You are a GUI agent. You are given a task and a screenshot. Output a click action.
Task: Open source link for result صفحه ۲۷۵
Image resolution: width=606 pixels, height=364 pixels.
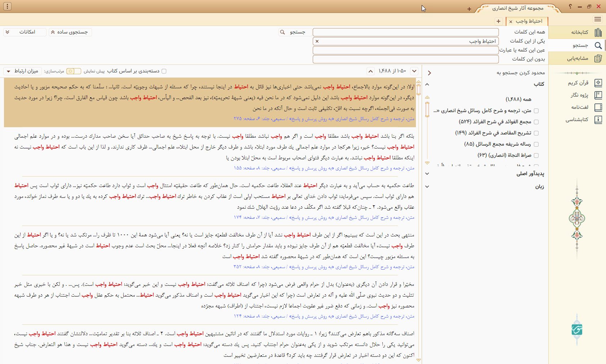(x=324, y=119)
